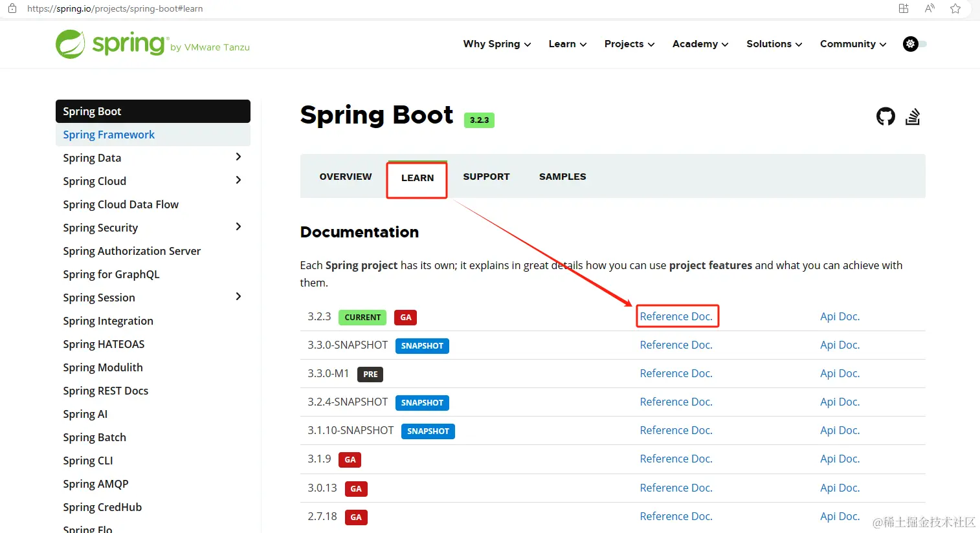
Task: Click the browser address bar URL
Action: coord(115,8)
